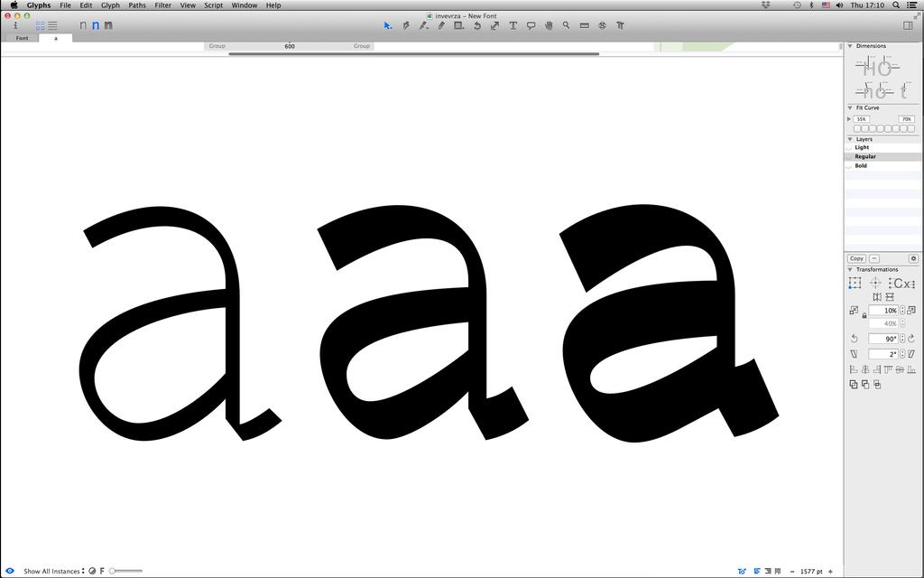Choose the Draw (pen) tool
This screenshot has height=578, width=924.
point(406,25)
